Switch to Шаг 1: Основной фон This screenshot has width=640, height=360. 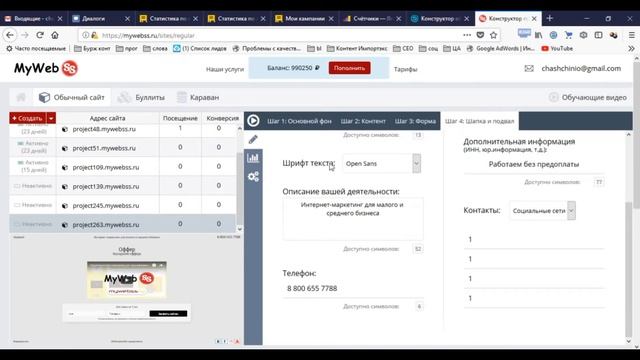point(299,121)
